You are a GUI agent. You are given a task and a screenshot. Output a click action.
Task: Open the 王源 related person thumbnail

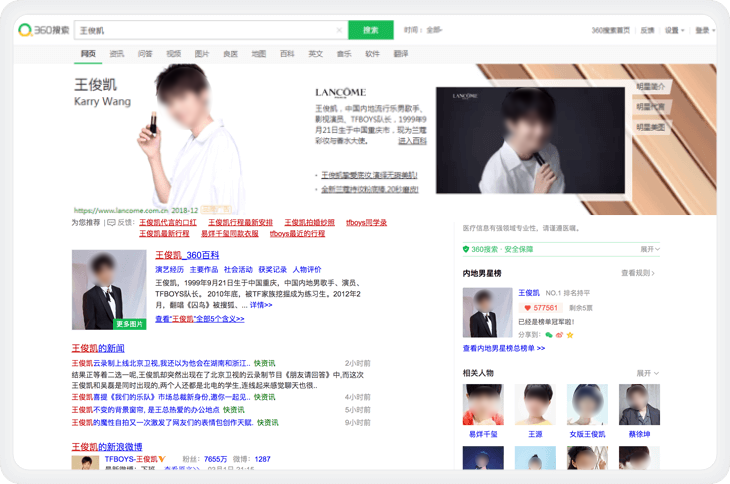pos(535,404)
